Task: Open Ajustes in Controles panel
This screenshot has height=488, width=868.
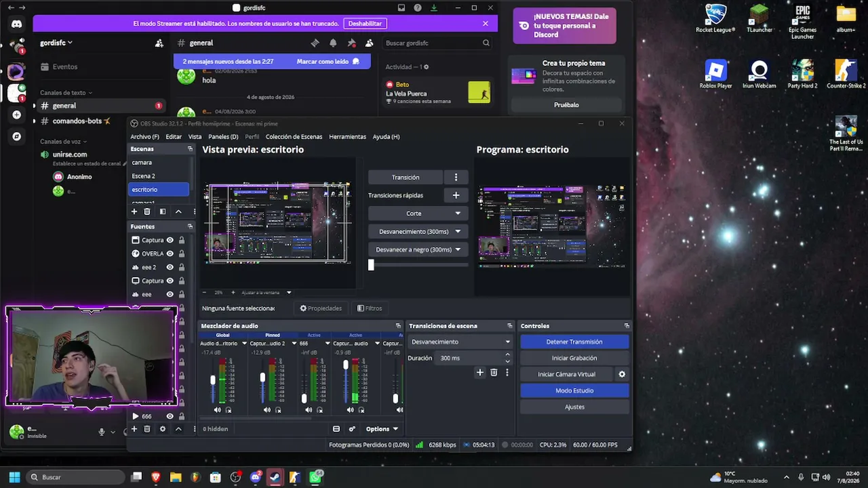Action: 574,407
